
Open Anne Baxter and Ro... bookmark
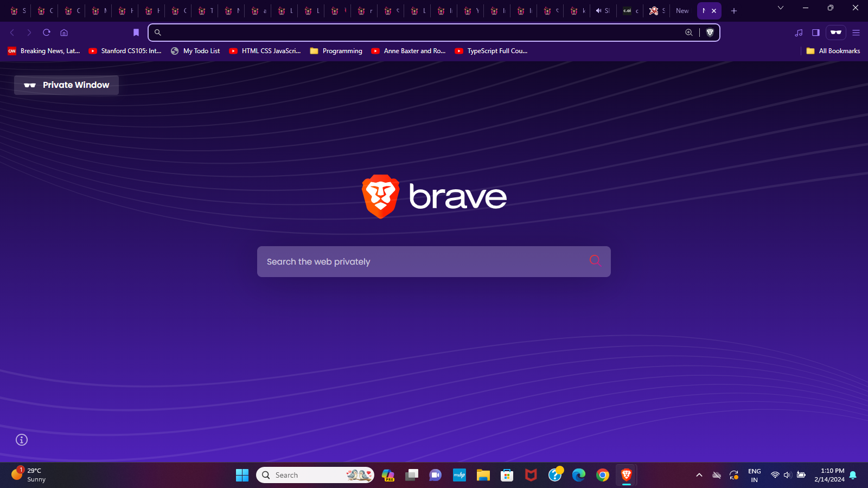pos(409,51)
